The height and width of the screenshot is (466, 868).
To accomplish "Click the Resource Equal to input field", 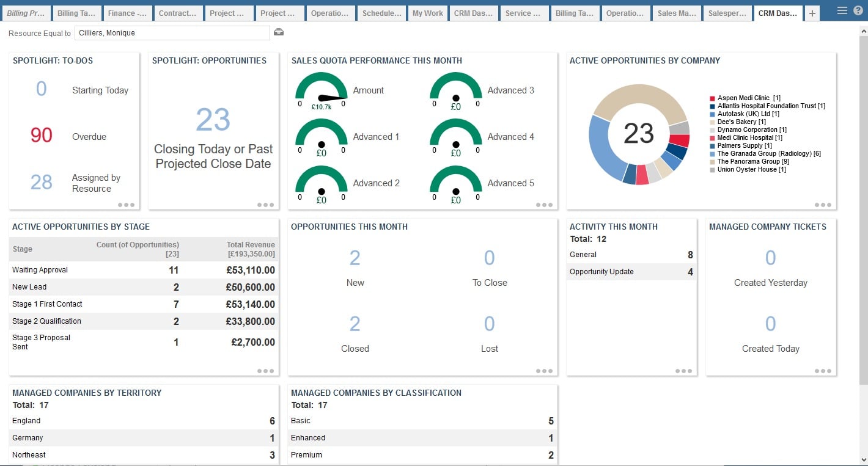I will pos(172,33).
